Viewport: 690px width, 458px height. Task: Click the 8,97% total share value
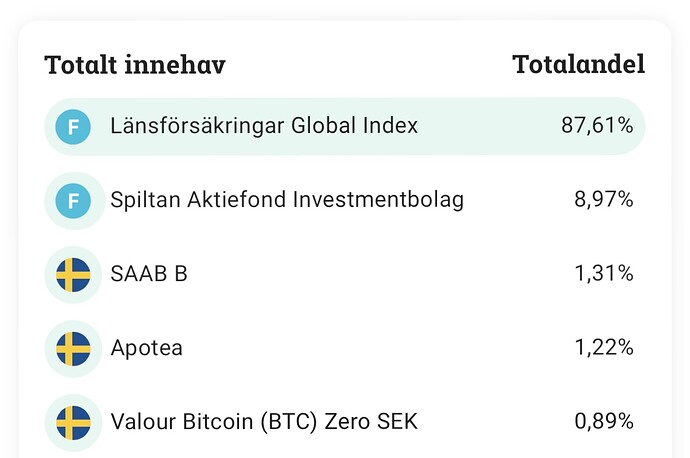[603, 200]
